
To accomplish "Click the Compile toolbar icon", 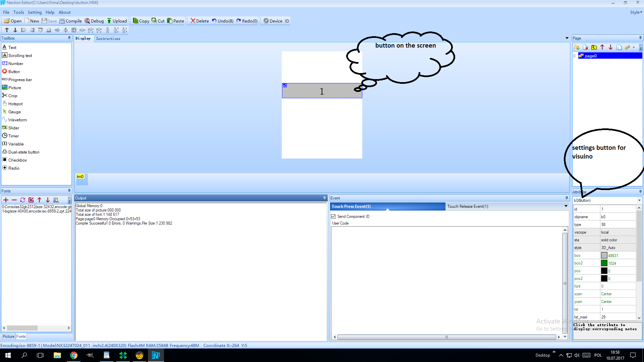I will 71,21.
